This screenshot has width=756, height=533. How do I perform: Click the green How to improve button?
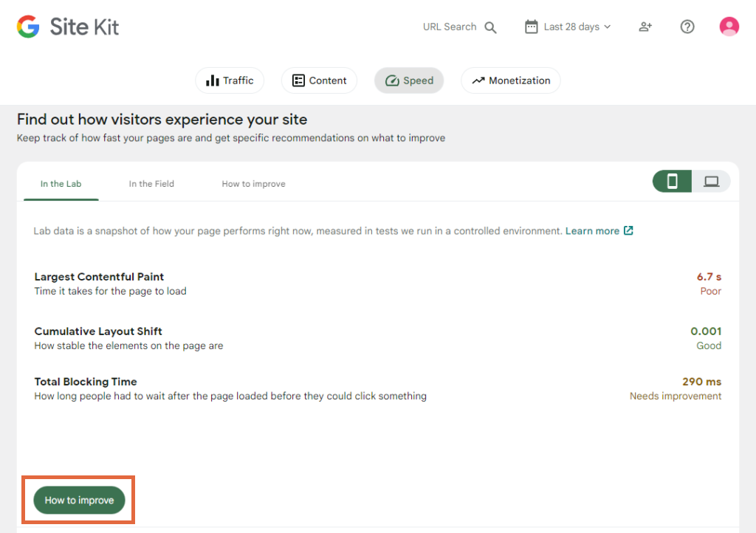click(x=79, y=501)
